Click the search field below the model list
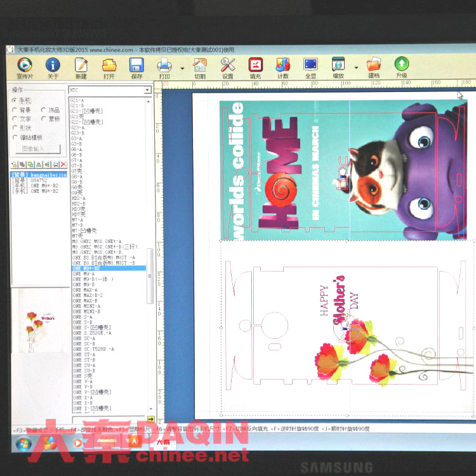The image size is (476, 476). pos(109,420)
